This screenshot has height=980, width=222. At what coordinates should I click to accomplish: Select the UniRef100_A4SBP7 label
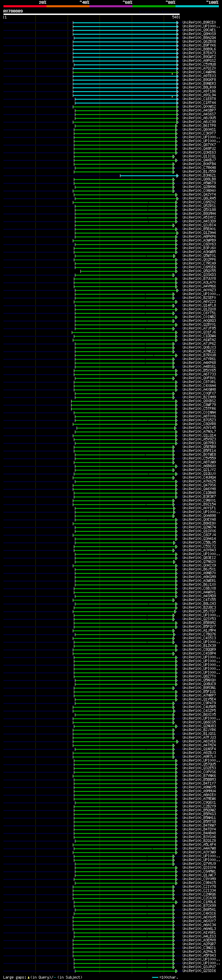pos(199,110)
